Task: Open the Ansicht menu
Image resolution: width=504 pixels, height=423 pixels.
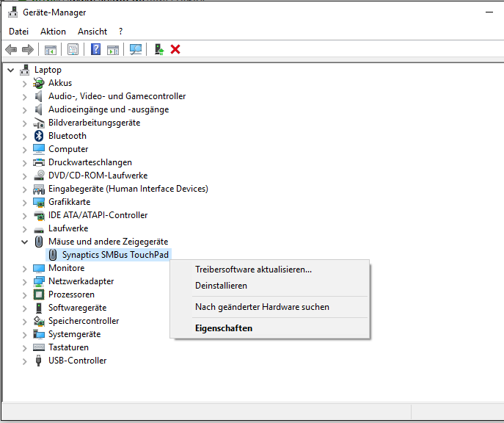Action: click(92, 32)
